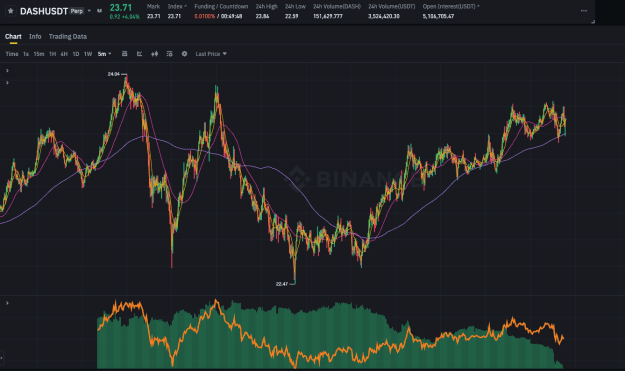Click the 24h Volume(DASH) label
625x371 pixels.
point(337,6)
